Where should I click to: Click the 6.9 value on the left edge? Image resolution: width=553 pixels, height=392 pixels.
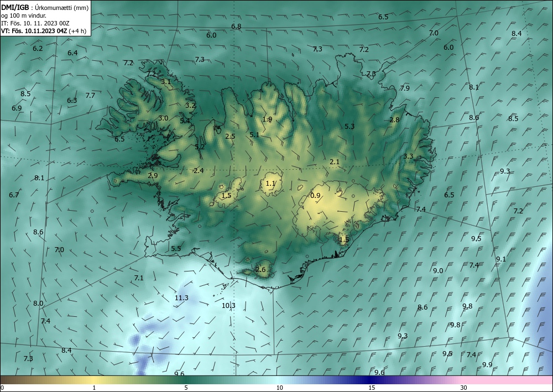[x=17, y=108]
